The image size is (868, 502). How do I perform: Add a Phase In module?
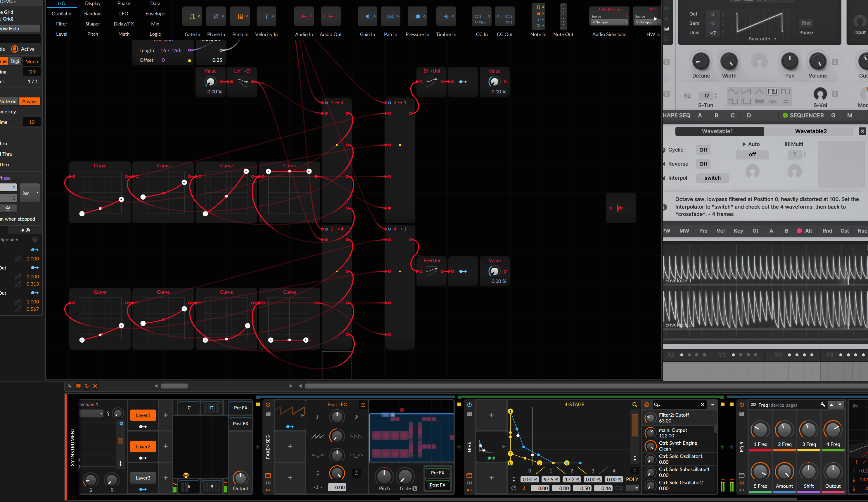(216, 17)
